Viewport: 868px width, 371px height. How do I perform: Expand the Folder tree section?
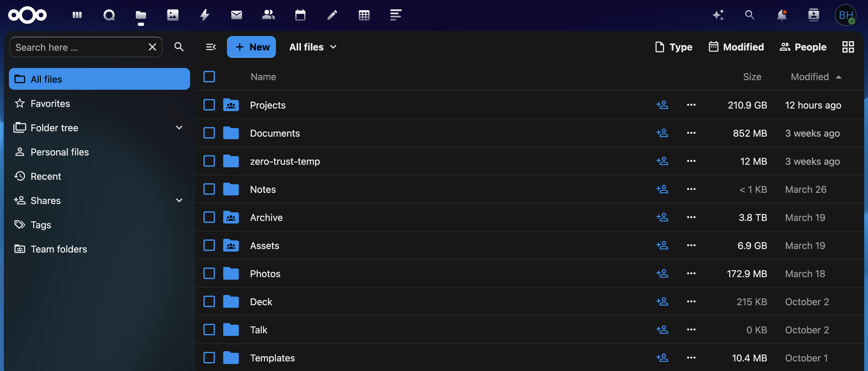[x=179, y=127]
